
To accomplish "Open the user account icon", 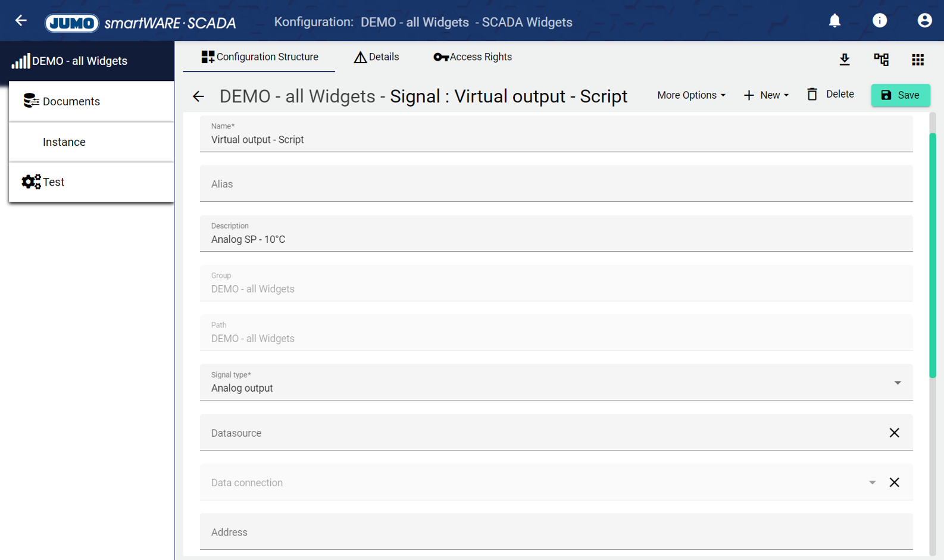I will [924, 21].
